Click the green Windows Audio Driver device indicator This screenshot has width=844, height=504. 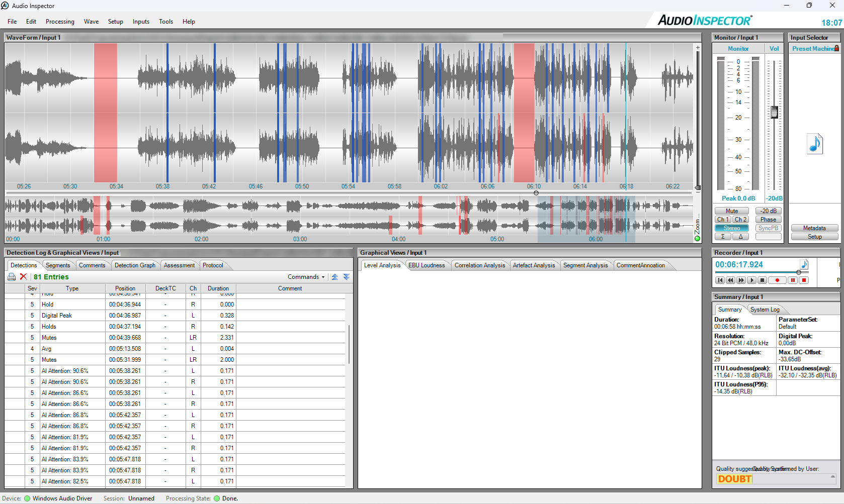[27, 498]
